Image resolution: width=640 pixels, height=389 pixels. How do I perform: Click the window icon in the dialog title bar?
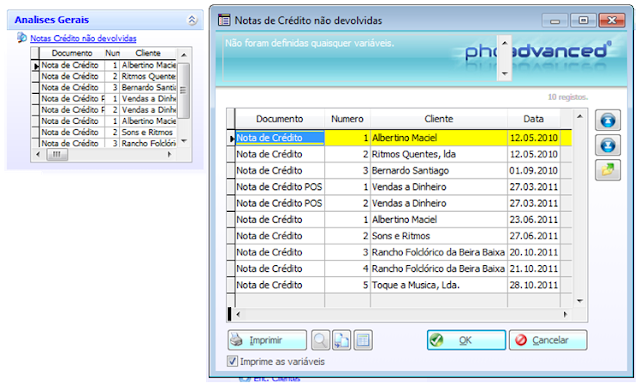[224, 20]
